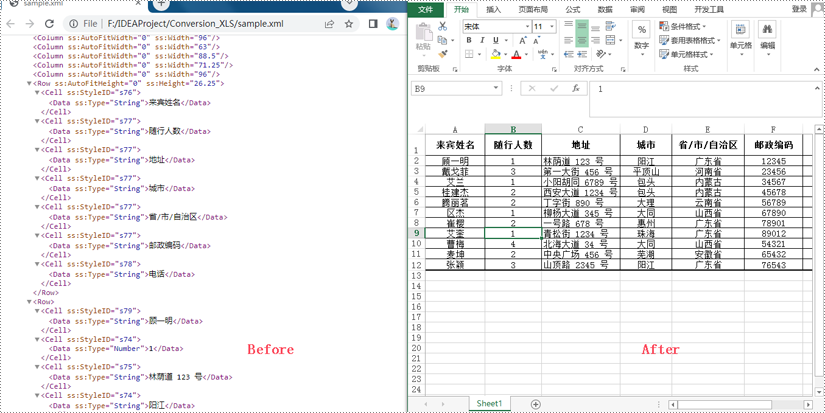This screenshot has height=413, width=825.
Task: Click the formula bar Cancel X icon
Action: pyautogui.click(x=532, y=88)
